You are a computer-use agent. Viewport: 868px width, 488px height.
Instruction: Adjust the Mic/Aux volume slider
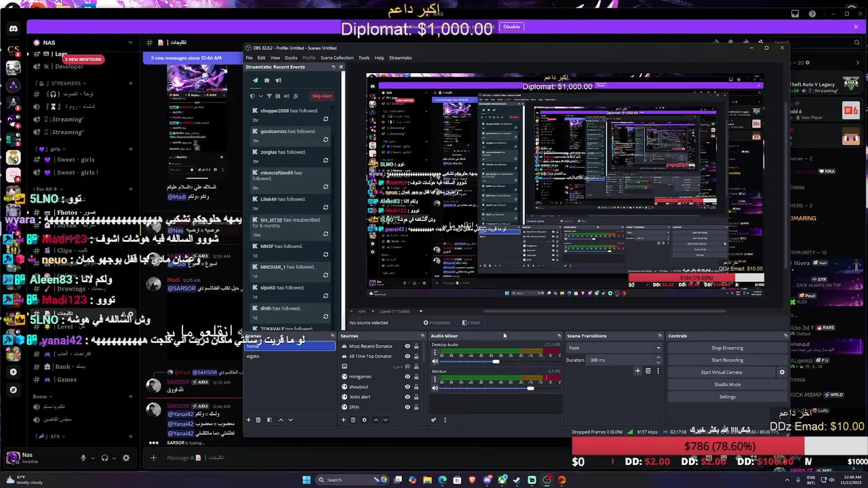[530, 388]
